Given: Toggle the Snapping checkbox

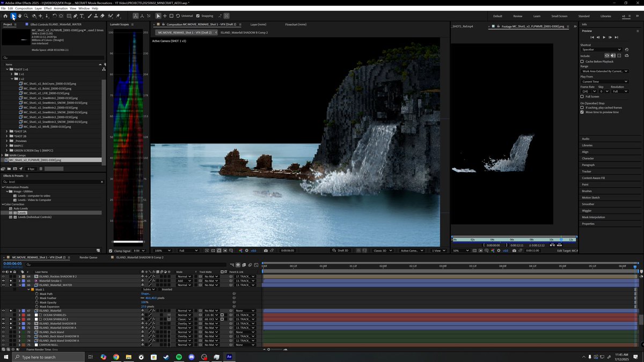Looking at the screenshot, I should (198, 16).
